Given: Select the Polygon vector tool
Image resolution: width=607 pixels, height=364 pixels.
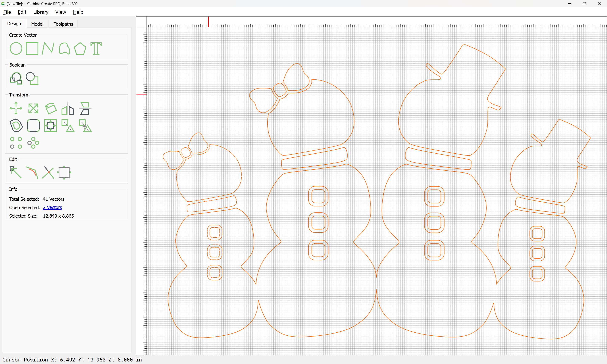Looking at the screenshot, I should (x=80, y=48).
